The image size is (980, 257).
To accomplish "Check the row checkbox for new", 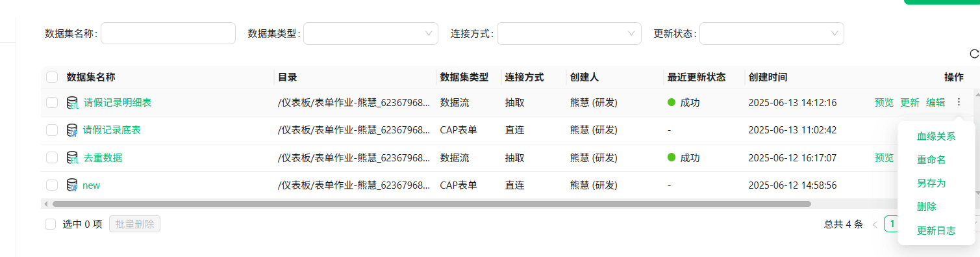I will (x=52, y=185).
